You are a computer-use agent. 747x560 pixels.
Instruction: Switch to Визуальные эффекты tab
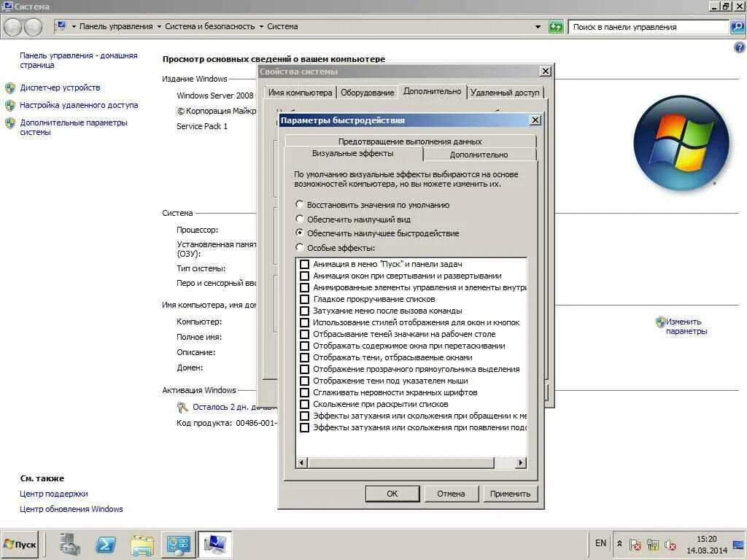click(352, 153)
